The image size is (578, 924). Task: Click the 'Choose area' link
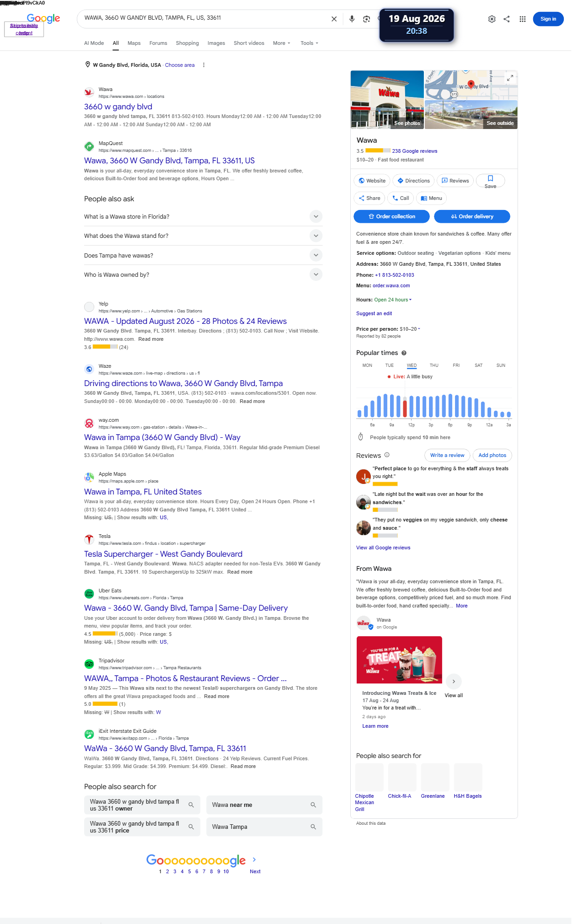pos(180,65)
